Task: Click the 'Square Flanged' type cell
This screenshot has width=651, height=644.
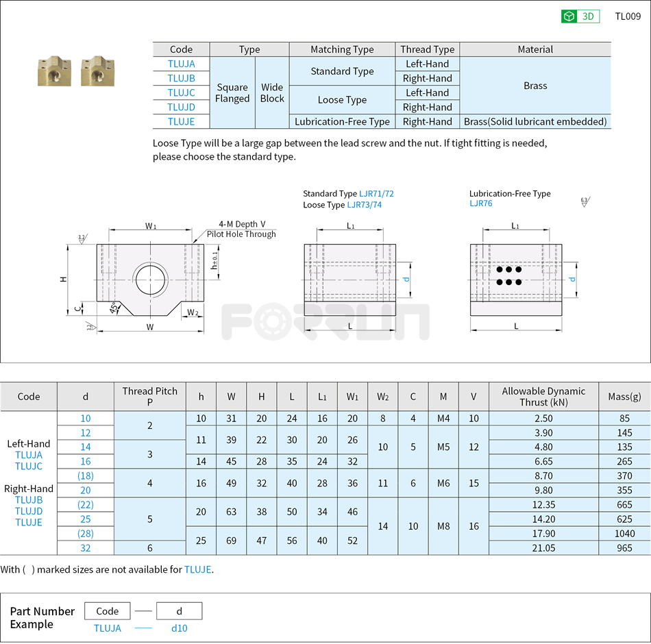Action: click(232, 93)
